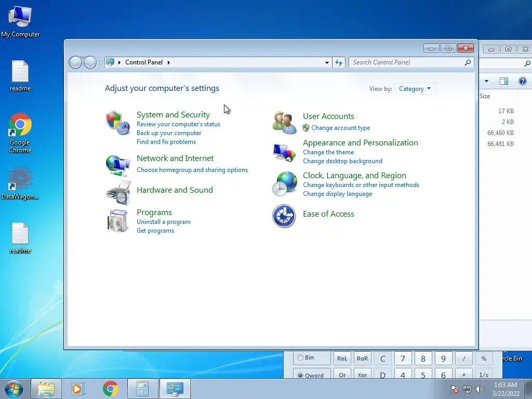Screen dimensions: 532x399
Task: Open DataWagon desktop shortcut
Action: click(x=20, y=183)
